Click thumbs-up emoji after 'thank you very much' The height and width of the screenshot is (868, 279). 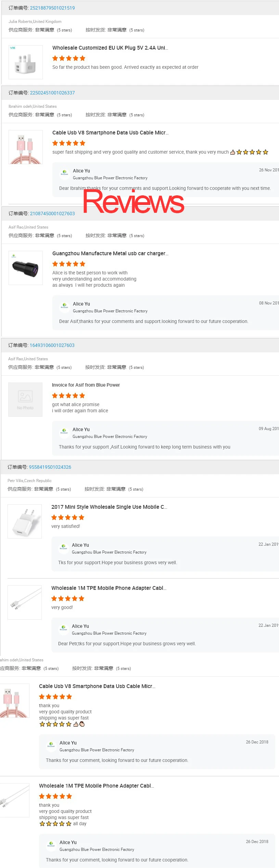(233, 152)
